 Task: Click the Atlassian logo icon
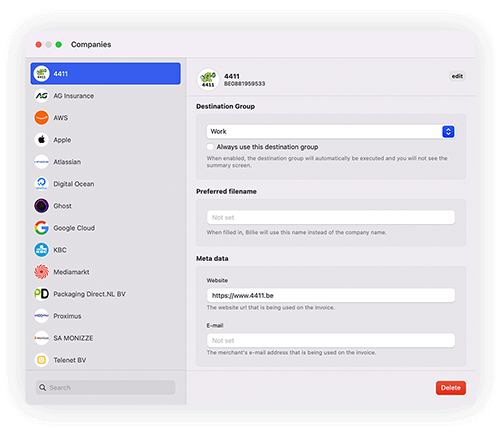pyautogui.click(x=41, y=162)
